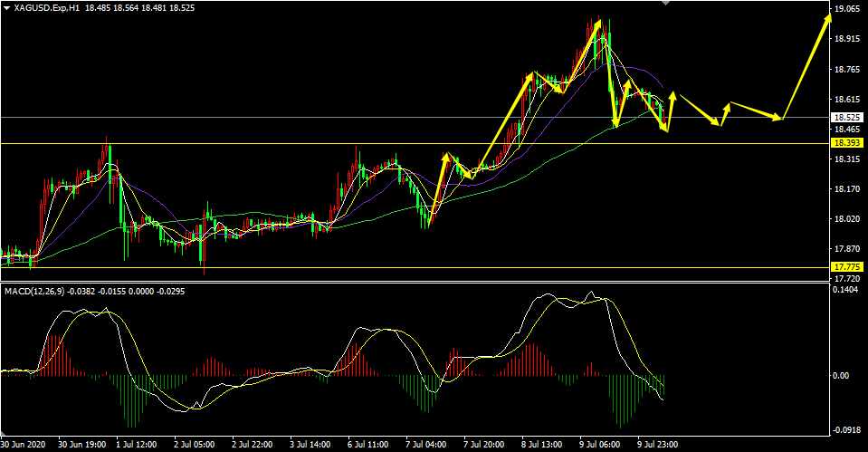Click the 18.465 price scale value
The image size is (868, 452).
click(846, 129)
